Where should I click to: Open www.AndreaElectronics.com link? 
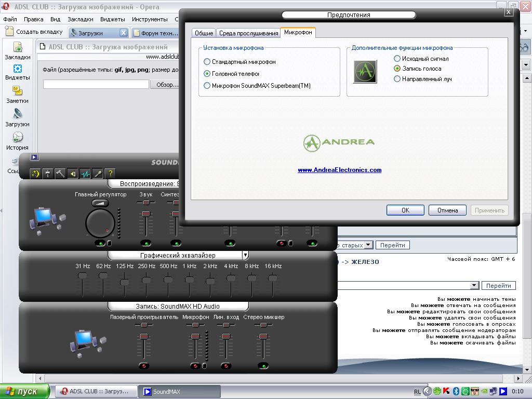click(x=340, y=170)
